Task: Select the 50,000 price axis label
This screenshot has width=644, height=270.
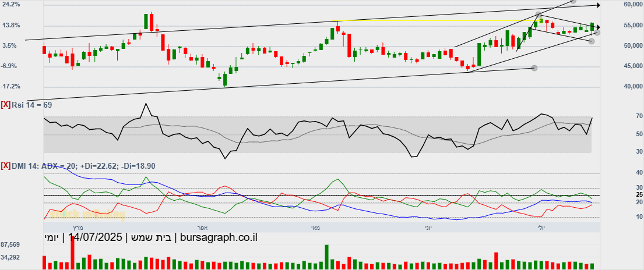Action: (x=632, y=45)
